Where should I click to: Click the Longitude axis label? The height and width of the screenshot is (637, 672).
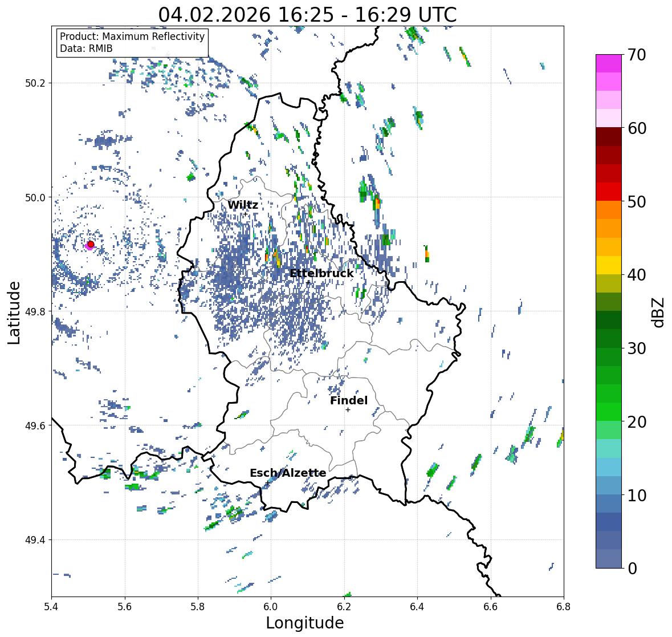click(x=305, y=623)
